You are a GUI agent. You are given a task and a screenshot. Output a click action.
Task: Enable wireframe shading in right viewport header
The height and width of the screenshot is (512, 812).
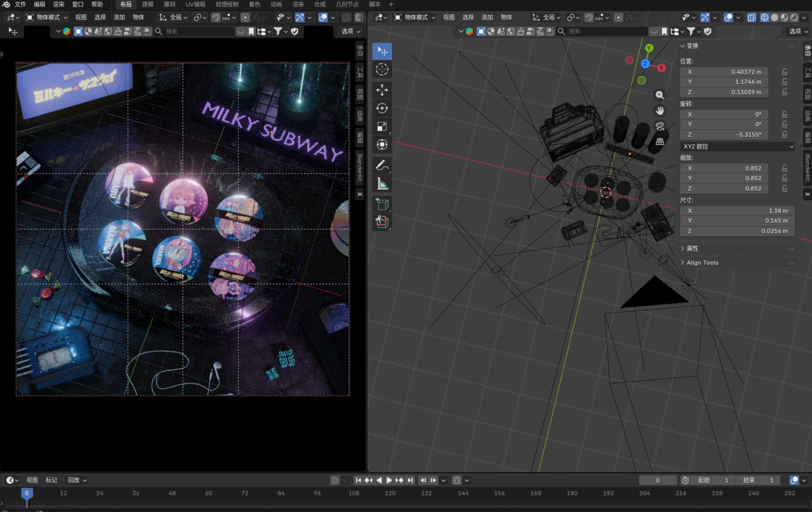click(x=765, y=18)
